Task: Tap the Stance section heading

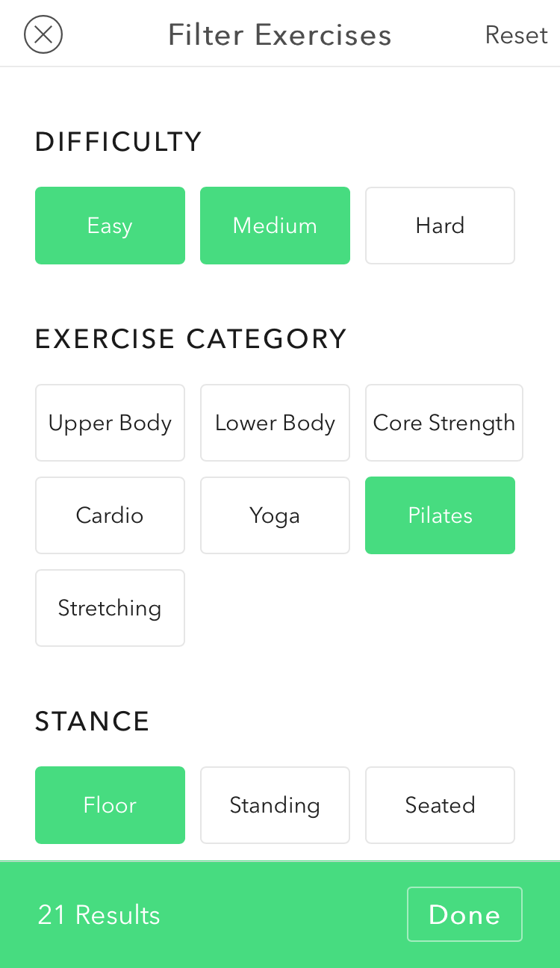Action: coord(93,722)
